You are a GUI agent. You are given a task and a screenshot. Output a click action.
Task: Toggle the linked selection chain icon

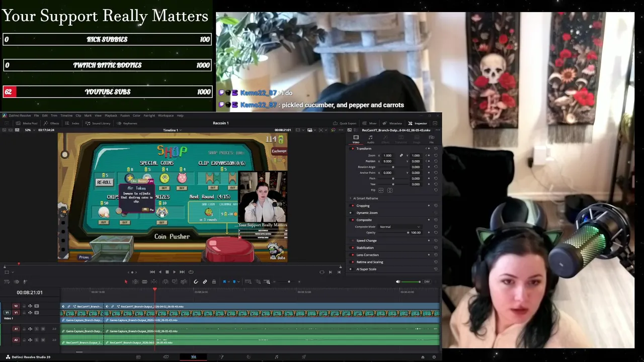click(x=205, y=282)
